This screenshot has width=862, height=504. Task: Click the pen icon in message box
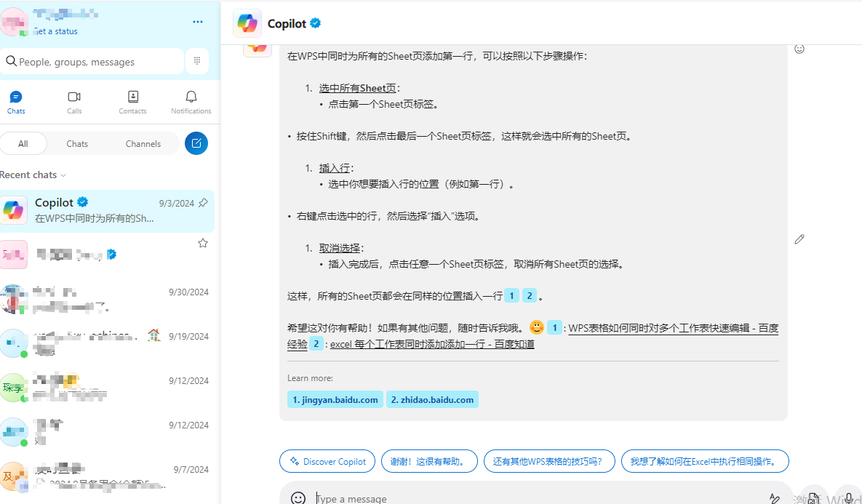(774, 498)
